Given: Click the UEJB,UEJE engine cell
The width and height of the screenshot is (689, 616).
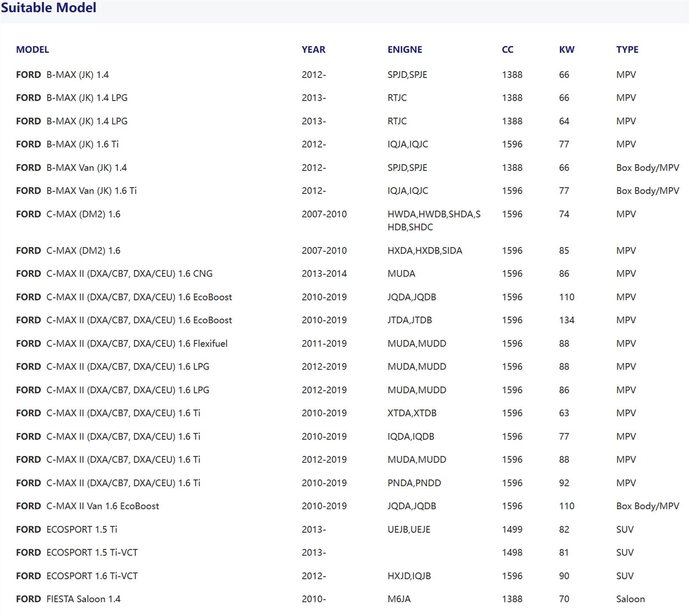Looking at the screenshot, I should [x=409, y=529].
